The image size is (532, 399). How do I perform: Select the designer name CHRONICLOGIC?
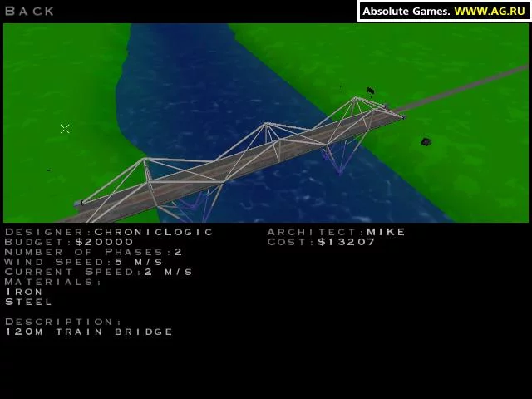coord(154,232)
